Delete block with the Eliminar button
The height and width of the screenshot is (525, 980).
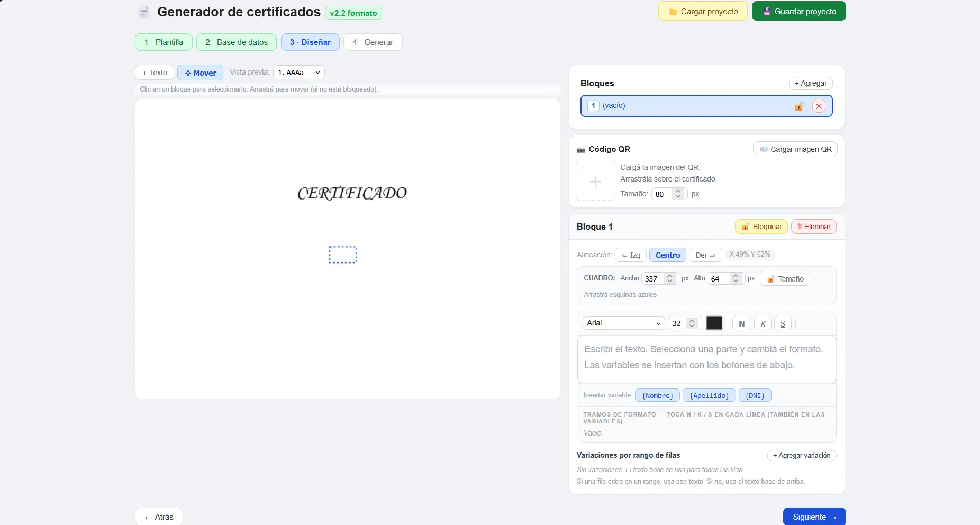click(x=814, y=227)
